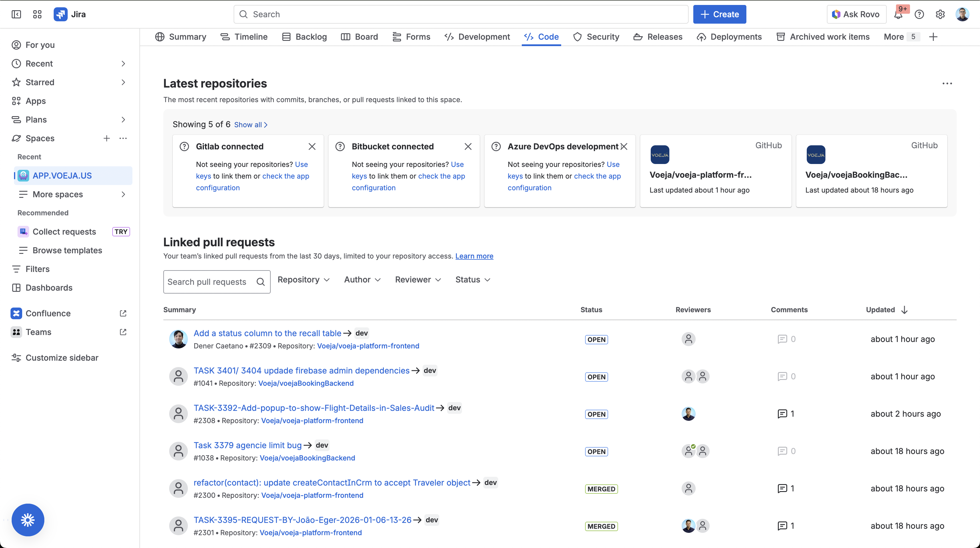Open the settings gear icon
The height and width of the screenshot is (548, 980).
pyautogui.click(x=940, y=15)
